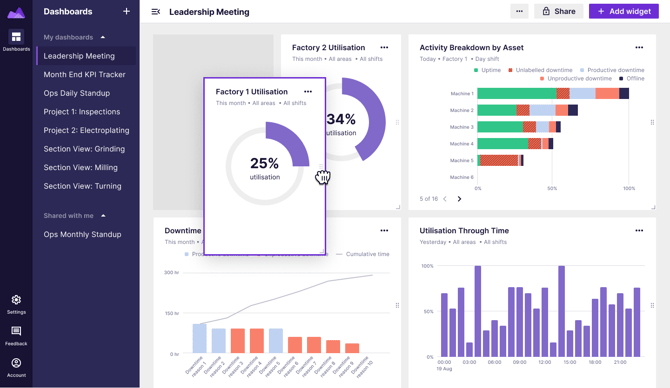Select Month End KPI Tracker dashboard

85,74
